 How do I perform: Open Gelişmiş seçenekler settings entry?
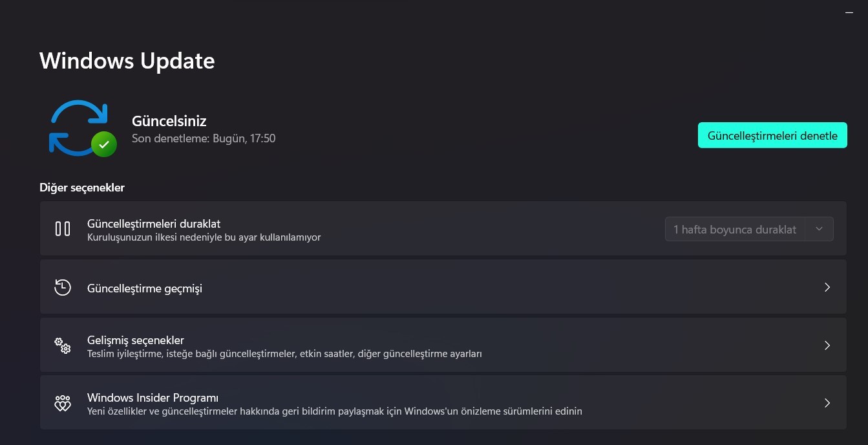tap(443, 345)
